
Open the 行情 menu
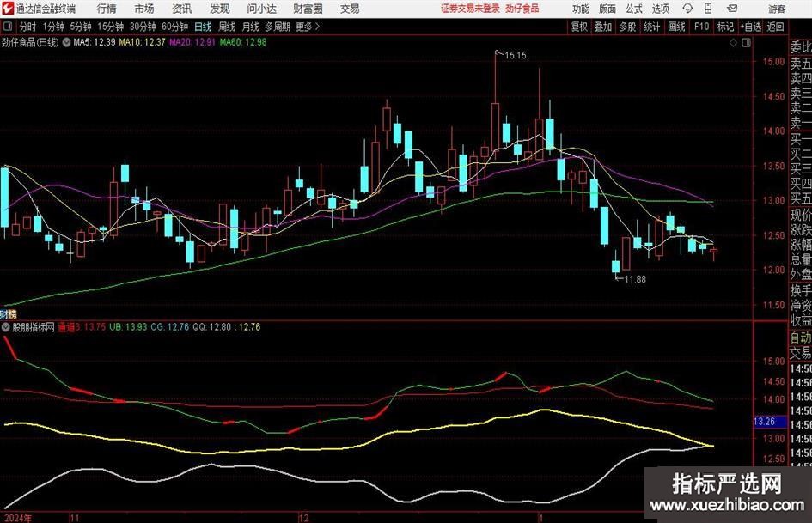107,9
